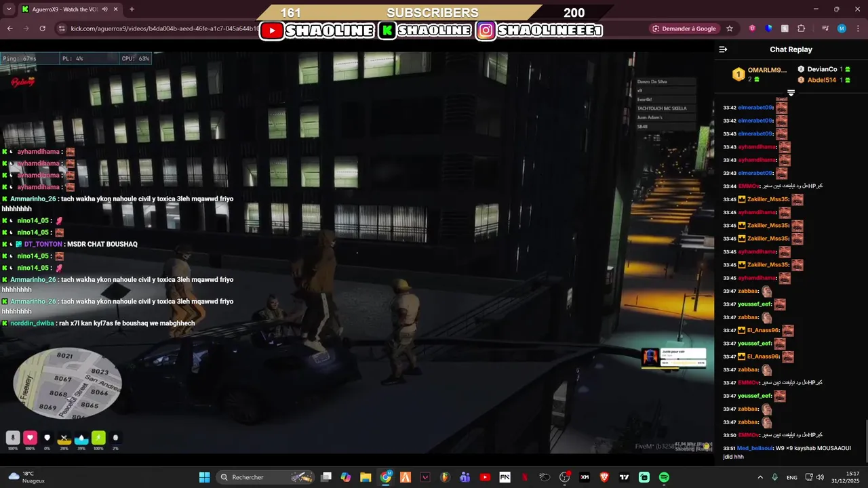Click the gold rank 1 gifter badge
This screenshot has height=488, width=868.
[x=738, y=74]
